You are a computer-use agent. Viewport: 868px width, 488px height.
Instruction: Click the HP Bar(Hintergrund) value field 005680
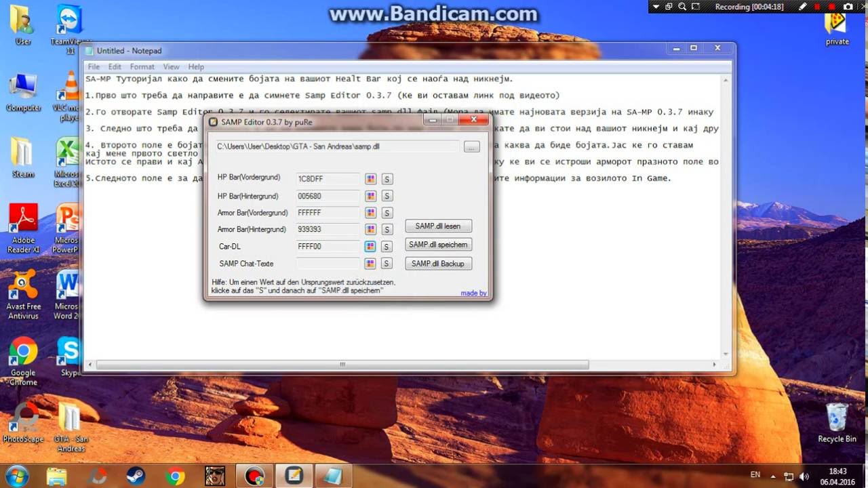328,196
